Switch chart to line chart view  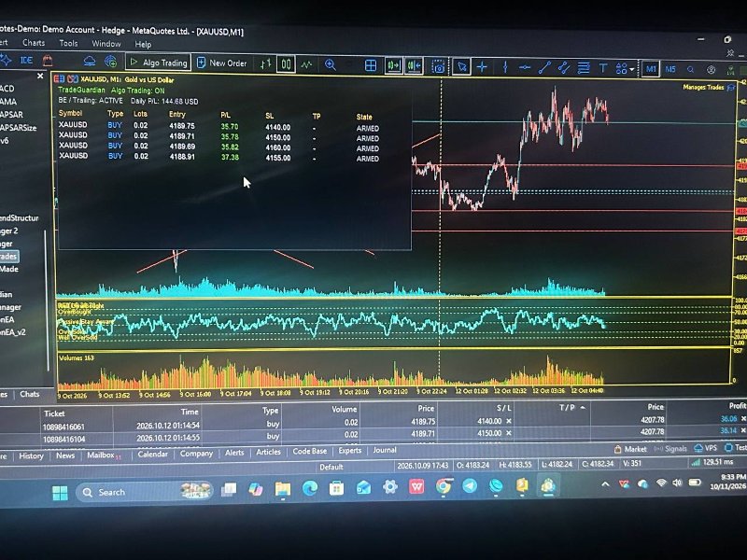(x=306, y=64)
